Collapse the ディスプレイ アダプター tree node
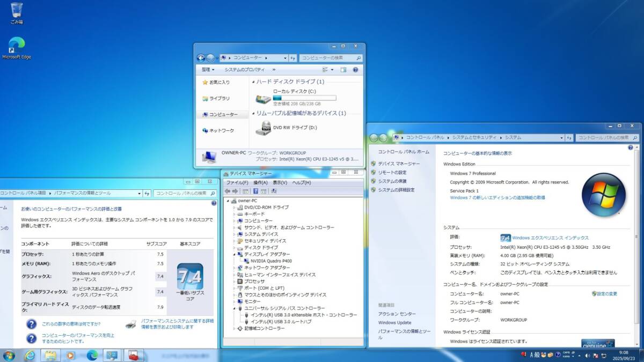 point(235,254)
